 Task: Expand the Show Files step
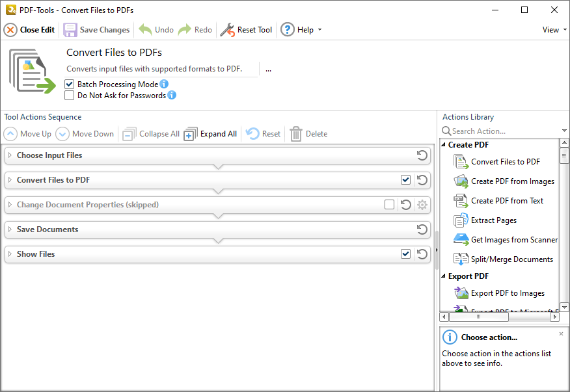point(10,254)
